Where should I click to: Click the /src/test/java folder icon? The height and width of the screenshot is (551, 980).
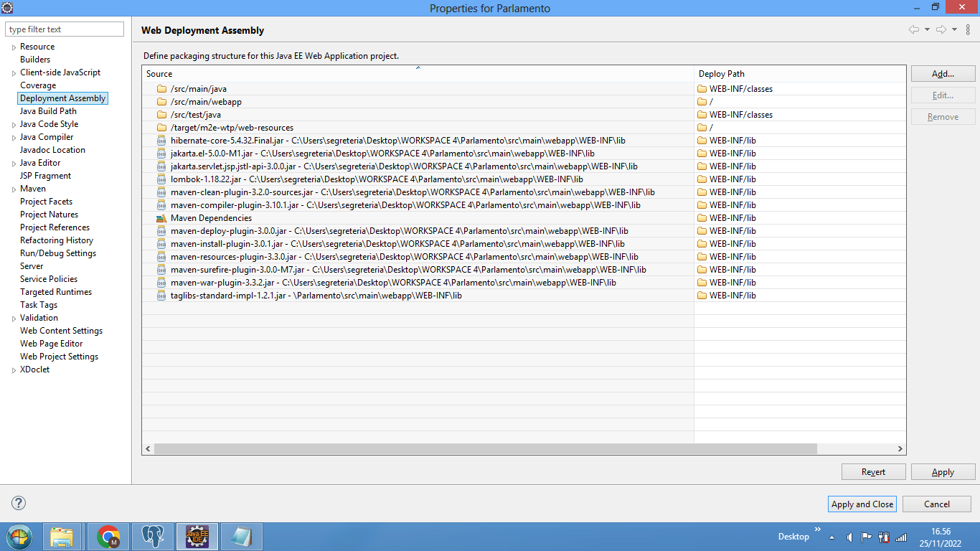[x=161, y=115]
